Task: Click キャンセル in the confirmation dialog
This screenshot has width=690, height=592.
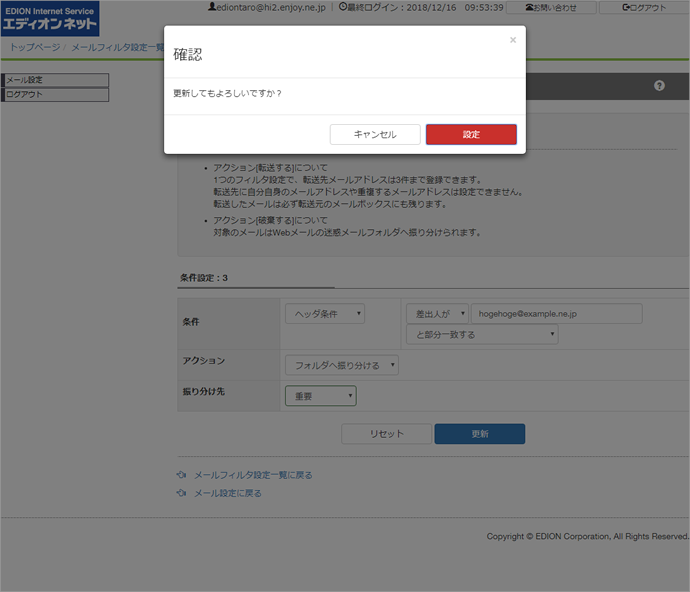Action: [375, 134]
